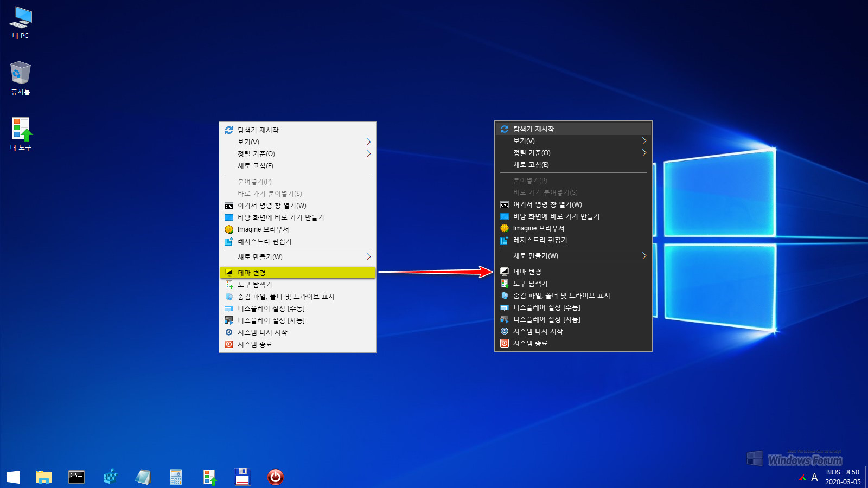Expand 정렬 기준(O) arrow in light menu
This screenshot has width=868, height=488.
tap(368, 154)
